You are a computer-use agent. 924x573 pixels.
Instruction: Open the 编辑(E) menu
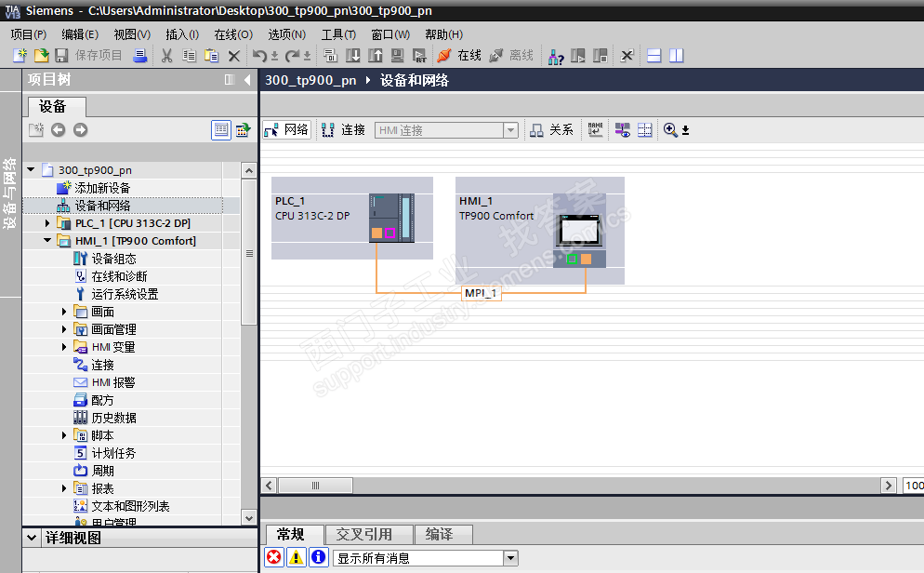[x=80, y=34]
